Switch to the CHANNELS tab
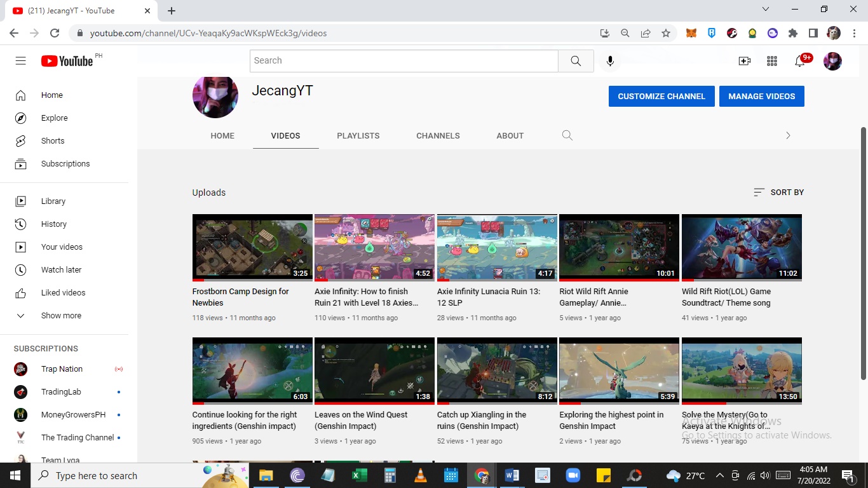The height and width of the screenshot is (488, 868). pos(438,136)
